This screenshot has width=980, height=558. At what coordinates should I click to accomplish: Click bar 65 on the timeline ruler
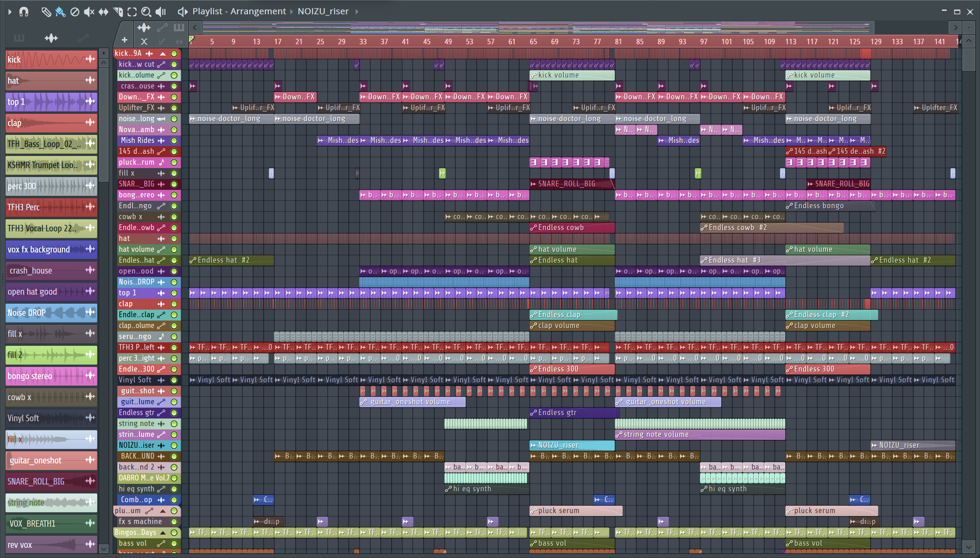click(x=533, y=42)
